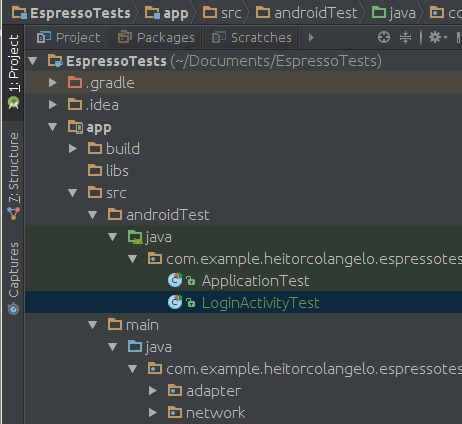This screenshot has width=462, height=424.
Task: Switch to the Packages view tab
Action: pyautogui.click(x=156, y=38)
